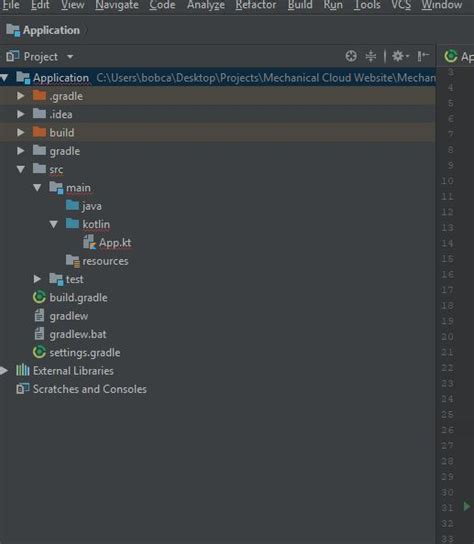Collapse the main folder arrow
The image size is (474, 544).
(37, 188)
